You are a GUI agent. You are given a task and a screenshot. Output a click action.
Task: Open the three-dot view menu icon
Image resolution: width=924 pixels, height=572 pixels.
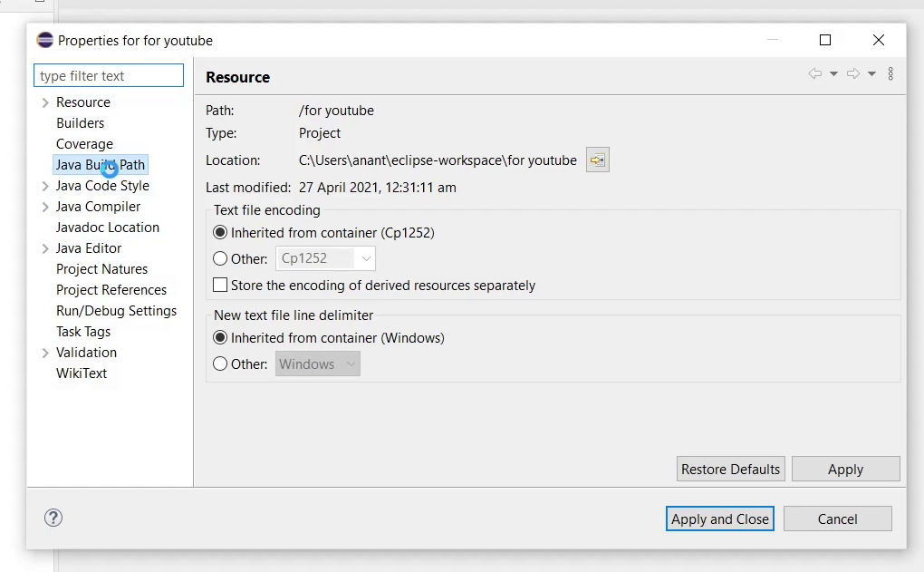pos(890,73)
